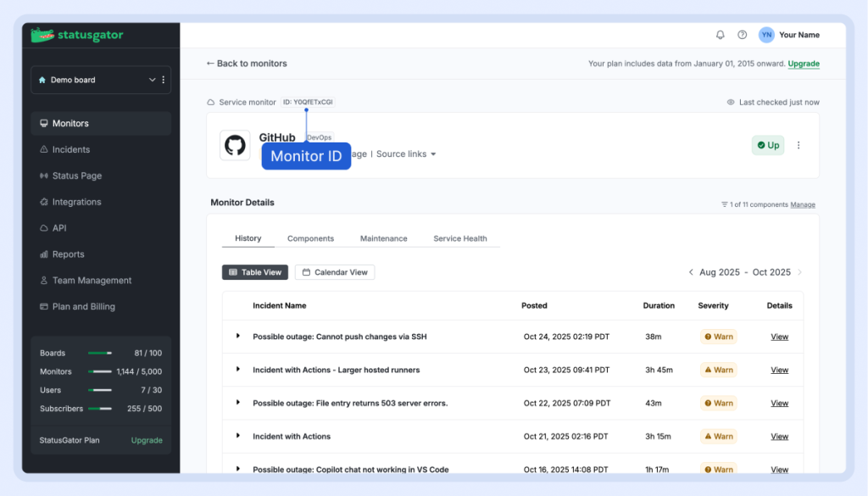Go to Integrations in sidebar

[x=76, y=202]
